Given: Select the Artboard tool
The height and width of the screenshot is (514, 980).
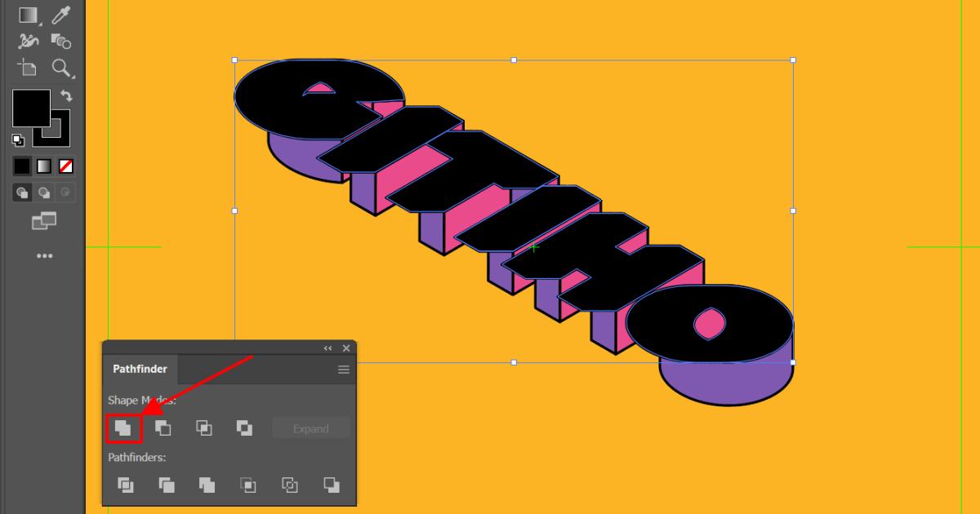Looking at the screenshot, I should click(x=29, y=68).
